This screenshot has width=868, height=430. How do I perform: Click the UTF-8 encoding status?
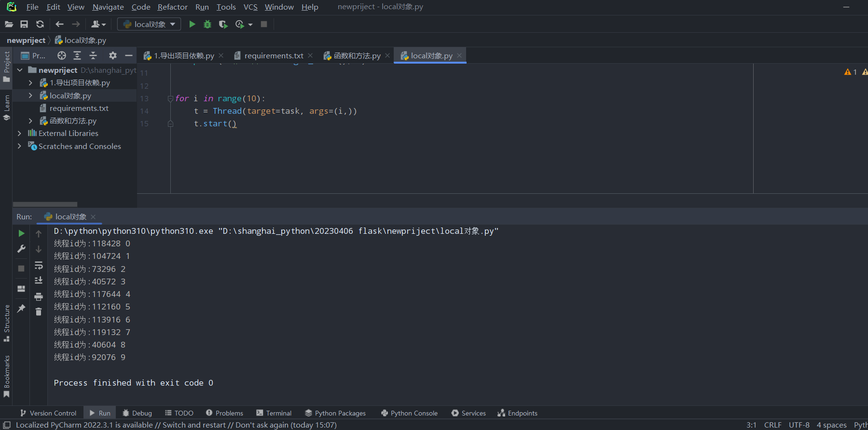tap(799, 425)
